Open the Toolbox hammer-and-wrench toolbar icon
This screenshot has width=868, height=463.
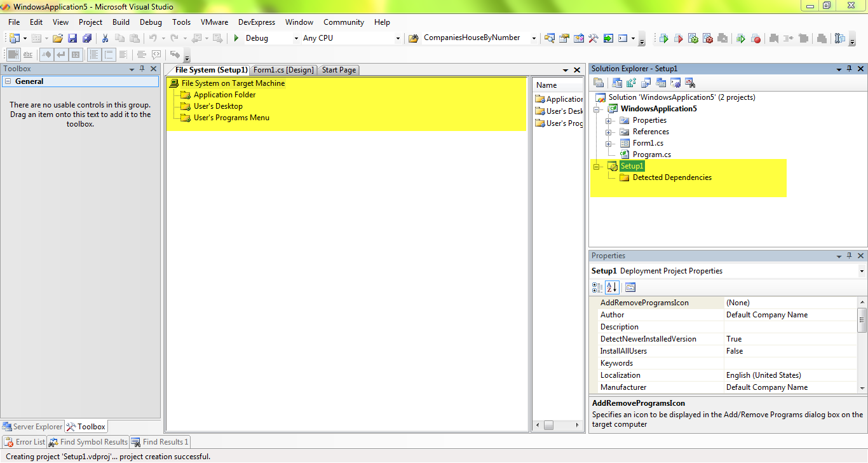pos(593,38)
